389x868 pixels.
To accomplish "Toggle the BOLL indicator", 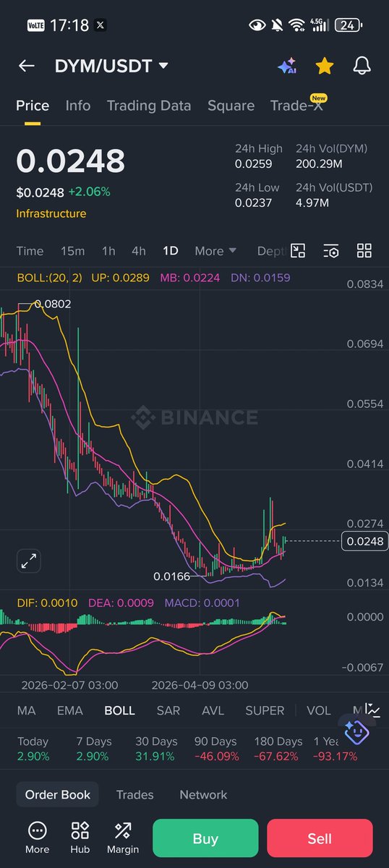I will click(119, 710).
